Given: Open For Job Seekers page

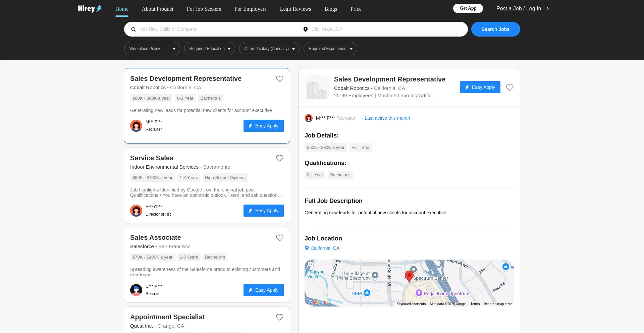Looking at the screenshot, I should point(204,9).
